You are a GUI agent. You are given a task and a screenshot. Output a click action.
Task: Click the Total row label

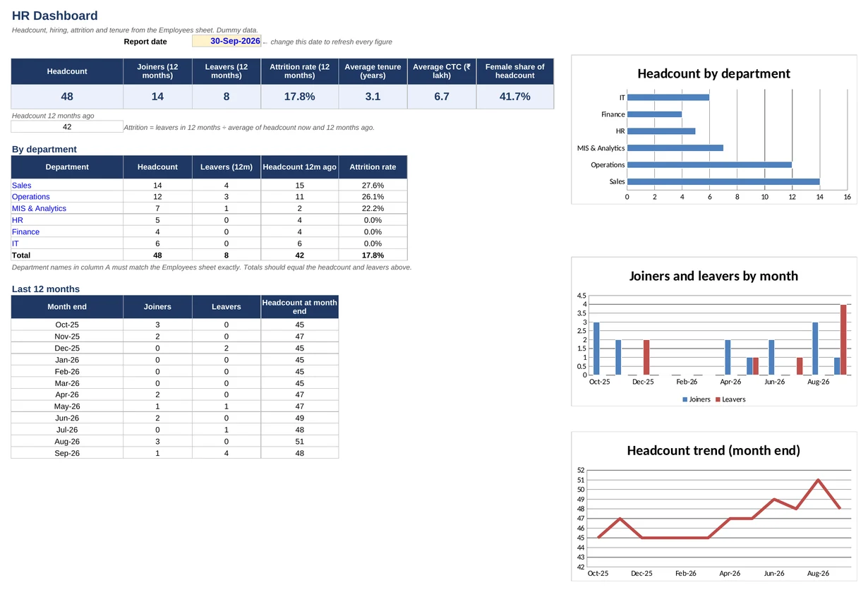tap(21, 255)
